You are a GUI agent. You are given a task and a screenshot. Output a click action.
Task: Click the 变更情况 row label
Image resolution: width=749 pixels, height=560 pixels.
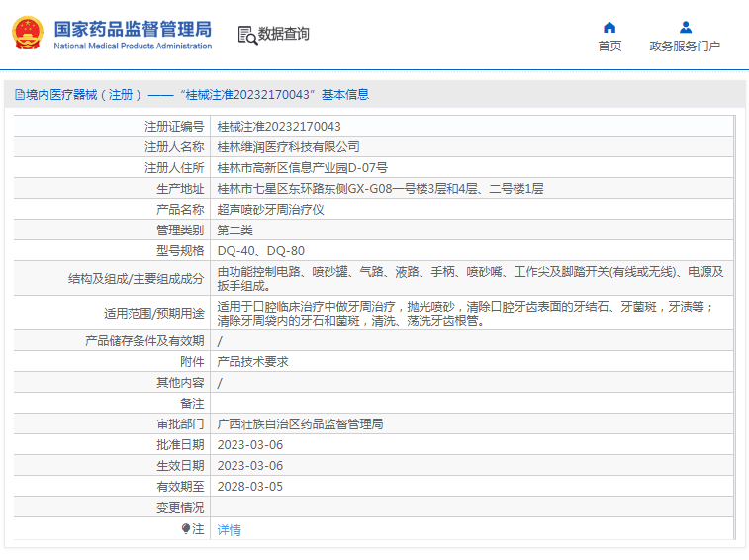180,507
